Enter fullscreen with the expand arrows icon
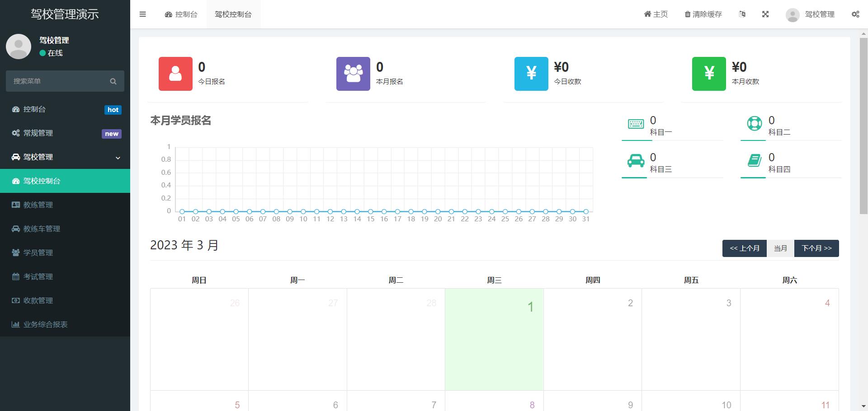 click(x=765, y=14)
